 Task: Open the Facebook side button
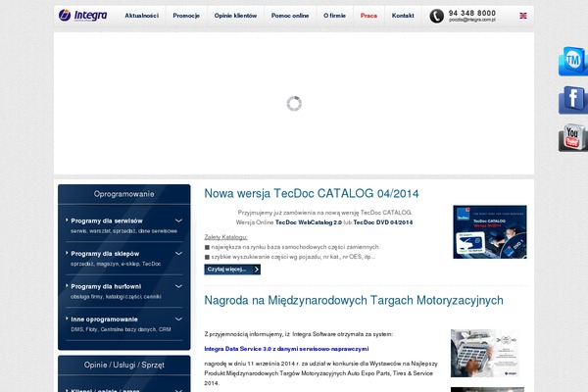573,100
